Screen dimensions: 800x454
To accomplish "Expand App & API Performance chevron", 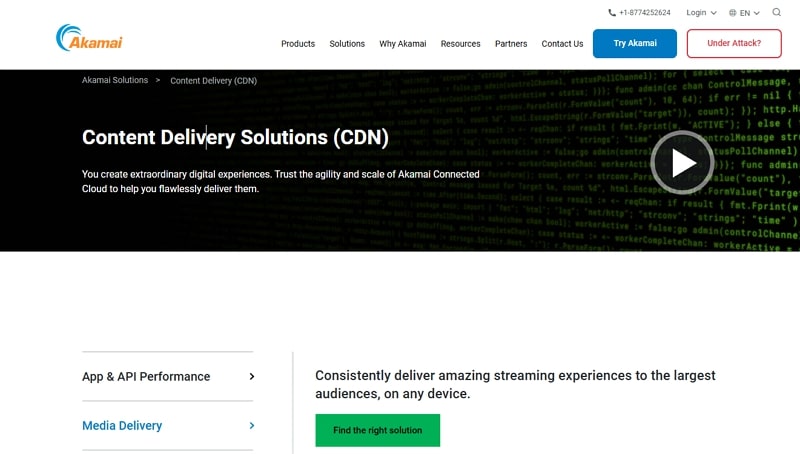I will [252, 376].
